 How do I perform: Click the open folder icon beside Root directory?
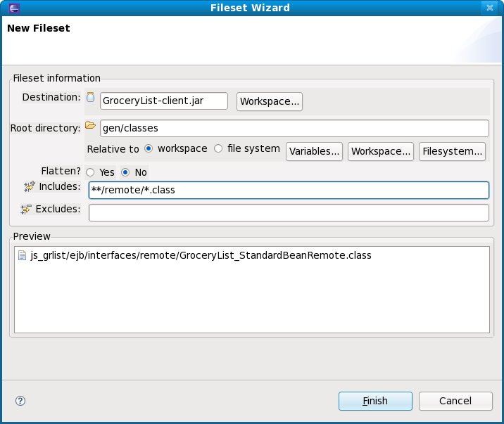pyautogui.click(x=90, y=126)
